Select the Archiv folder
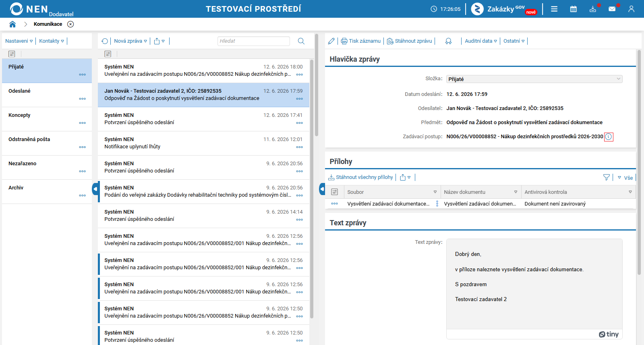The width and height of the screenshot is (644, 345). pos(47,191)
